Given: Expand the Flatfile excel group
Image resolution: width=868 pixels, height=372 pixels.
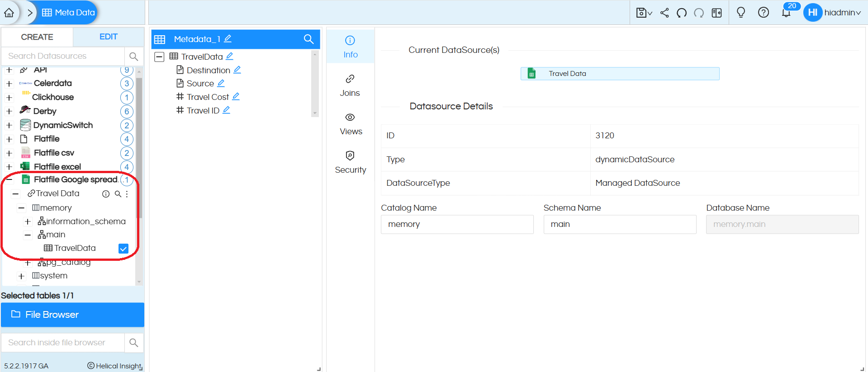Looking at the screenshot, I should pos(9,167).
